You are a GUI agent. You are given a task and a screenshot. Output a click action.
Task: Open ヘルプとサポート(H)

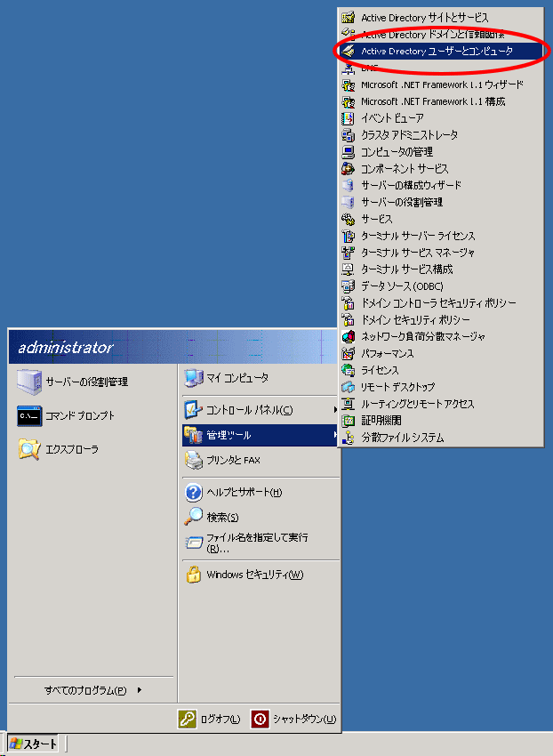coord(260,492)
